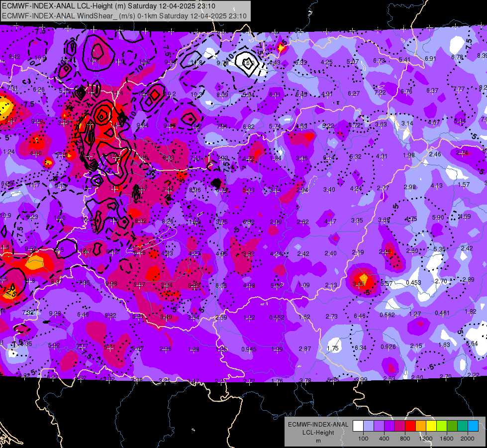This screenshot has width=487, height=448.
Task: Click the grid value 1.57
Action: 464,184
